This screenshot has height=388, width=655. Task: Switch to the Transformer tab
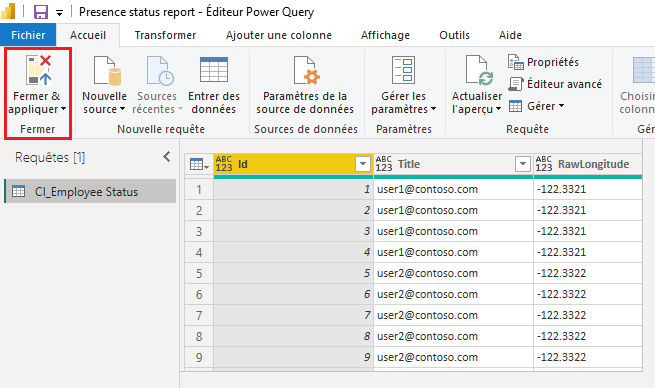pyautogui.click(x=165, y=35)
